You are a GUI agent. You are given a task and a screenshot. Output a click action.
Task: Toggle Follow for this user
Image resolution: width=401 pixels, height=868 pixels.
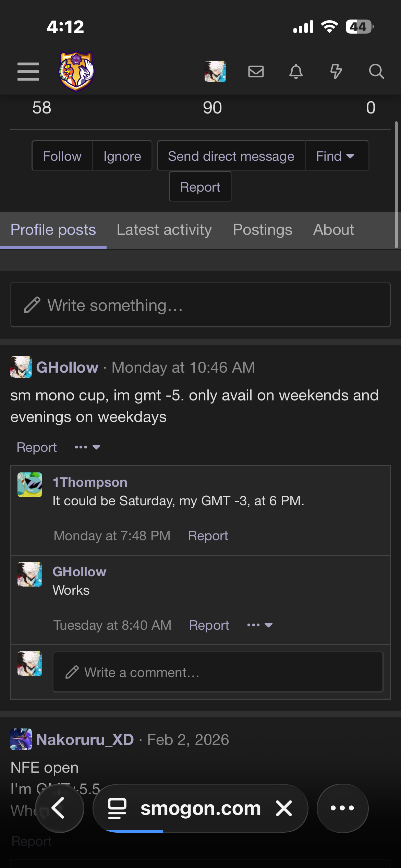62,156
